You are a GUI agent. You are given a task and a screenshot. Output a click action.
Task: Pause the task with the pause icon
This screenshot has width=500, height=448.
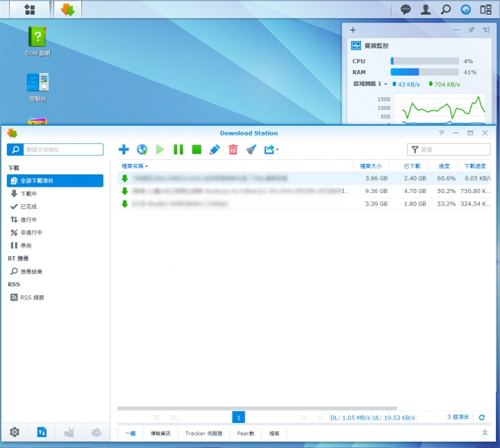[178, 149]
